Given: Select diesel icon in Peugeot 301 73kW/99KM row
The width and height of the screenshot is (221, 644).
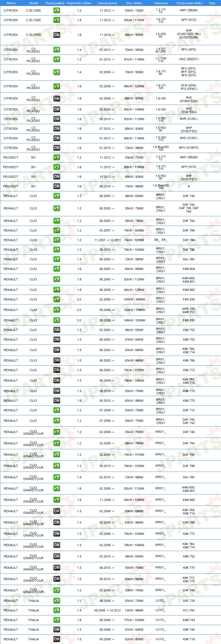Looking at the screenshot, I should click(x=57, y=186).
